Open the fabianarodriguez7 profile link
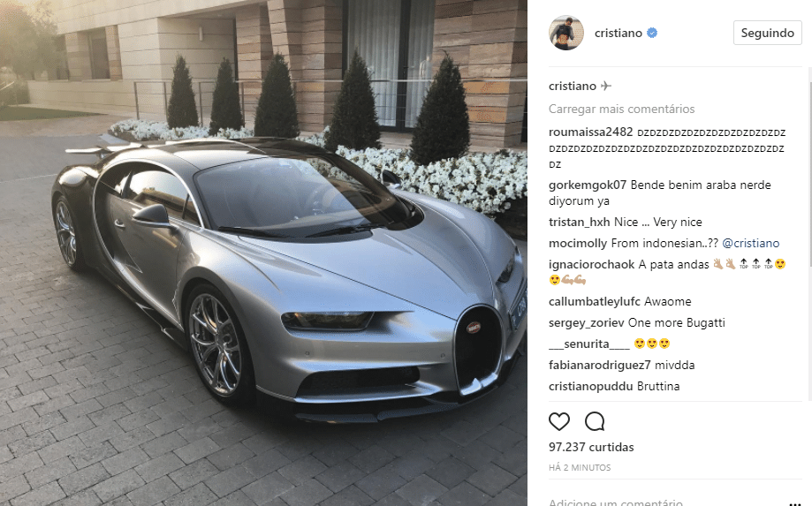The image size is (812, 506). pyautogui.click(x=600, y=366)
